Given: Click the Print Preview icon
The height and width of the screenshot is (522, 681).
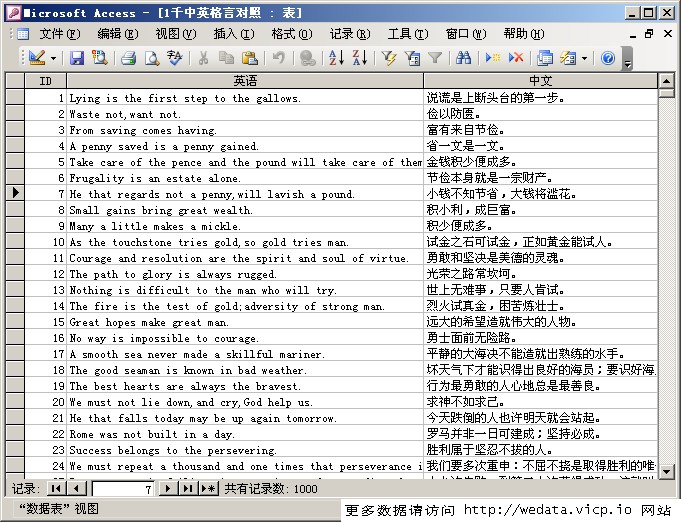Looking at the screenshot, I should tap(152, 58).
